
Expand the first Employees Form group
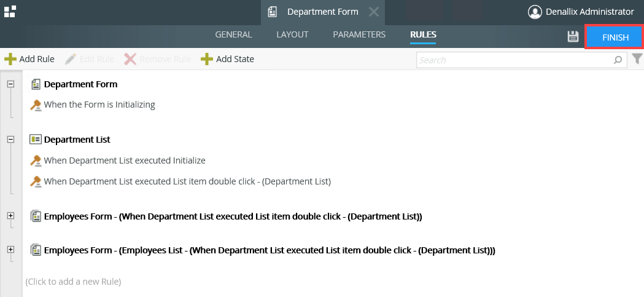10,216
